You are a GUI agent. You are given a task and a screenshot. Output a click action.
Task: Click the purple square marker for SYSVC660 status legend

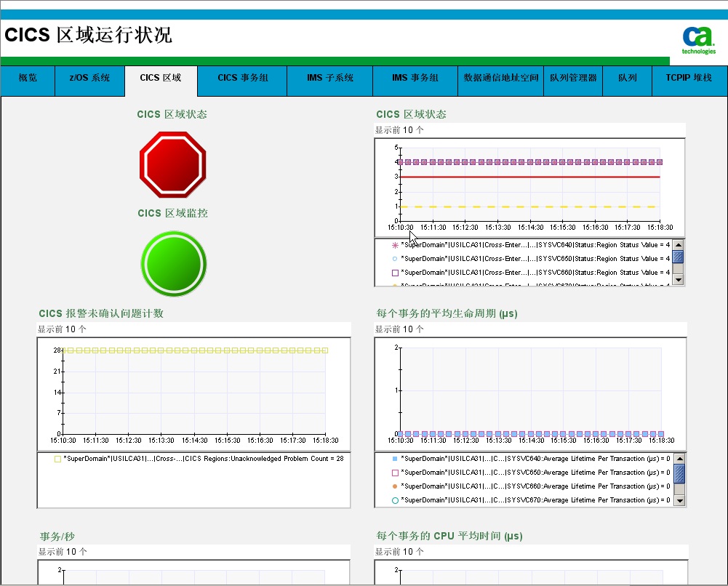point(395,273)
